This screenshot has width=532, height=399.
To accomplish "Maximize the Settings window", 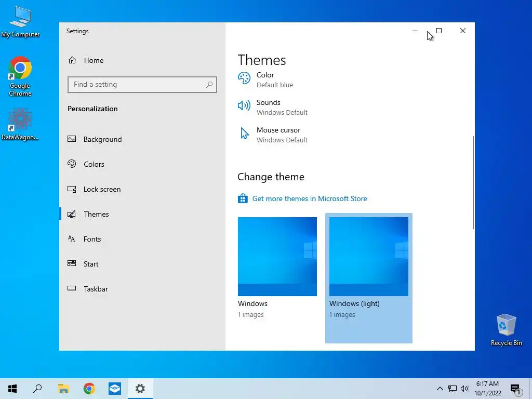I will (439, 31).
